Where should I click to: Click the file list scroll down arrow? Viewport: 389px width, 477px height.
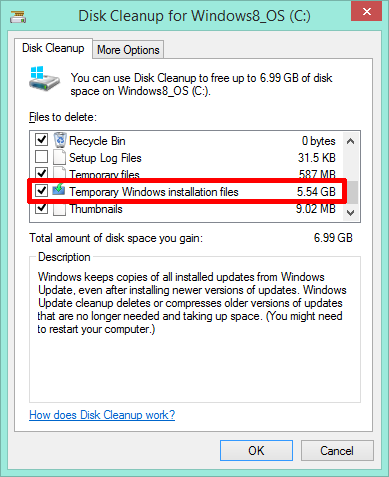tap(350, 212)
